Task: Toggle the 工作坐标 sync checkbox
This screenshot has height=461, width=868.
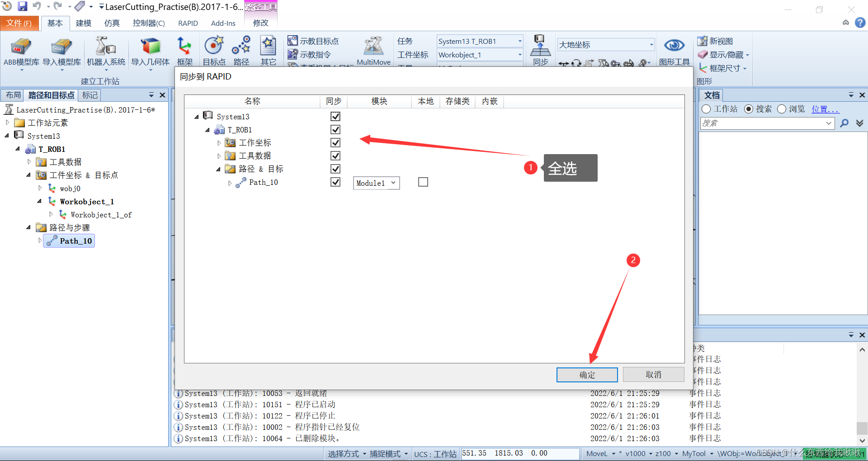Action: click(x=335, y=142)
